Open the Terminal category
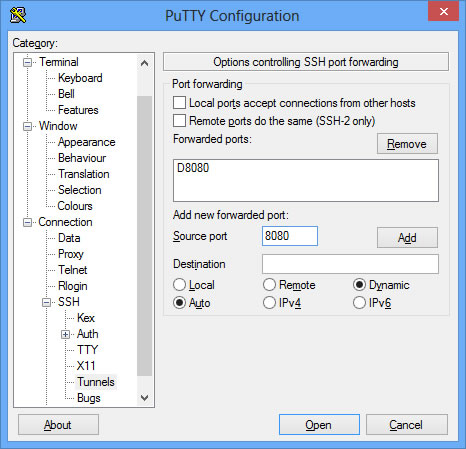 tap(59, 62)
